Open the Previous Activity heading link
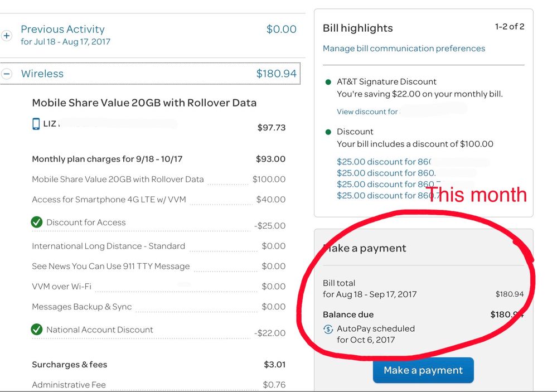 (x=62, y=30)
